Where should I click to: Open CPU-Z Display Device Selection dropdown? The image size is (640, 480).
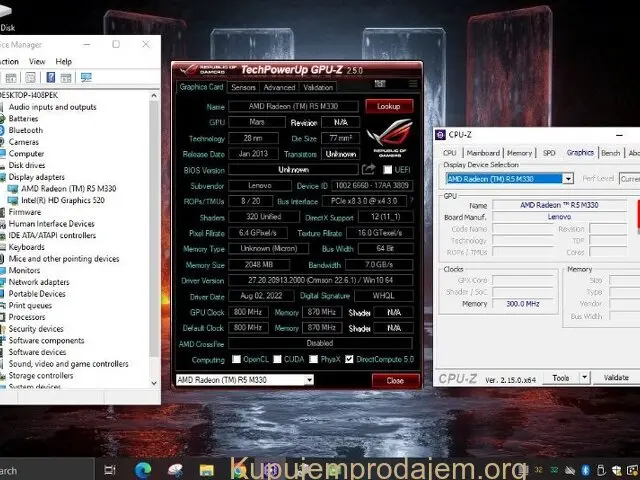click(x=568, y=179)
